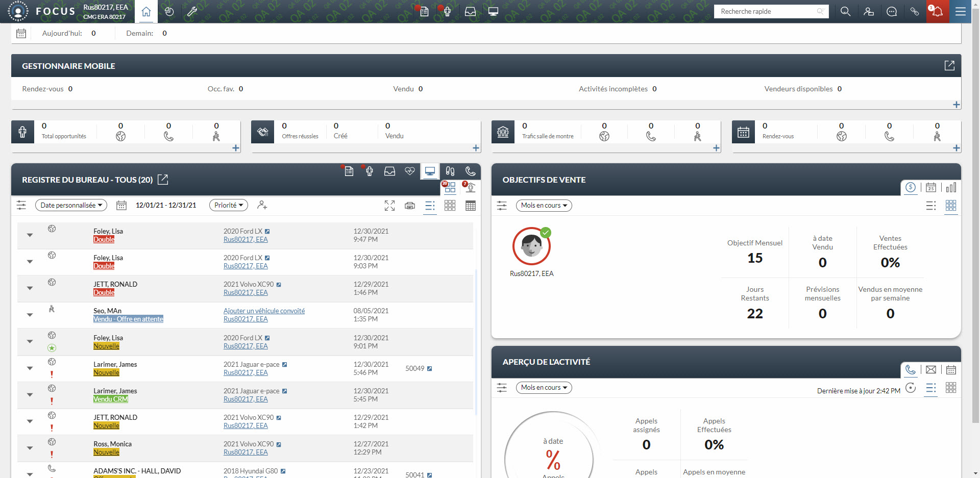The width and height of the screenshot is (980, 478).
Task: Open Objectifs de vente Mois en cours dropdown
Action: 544,206
